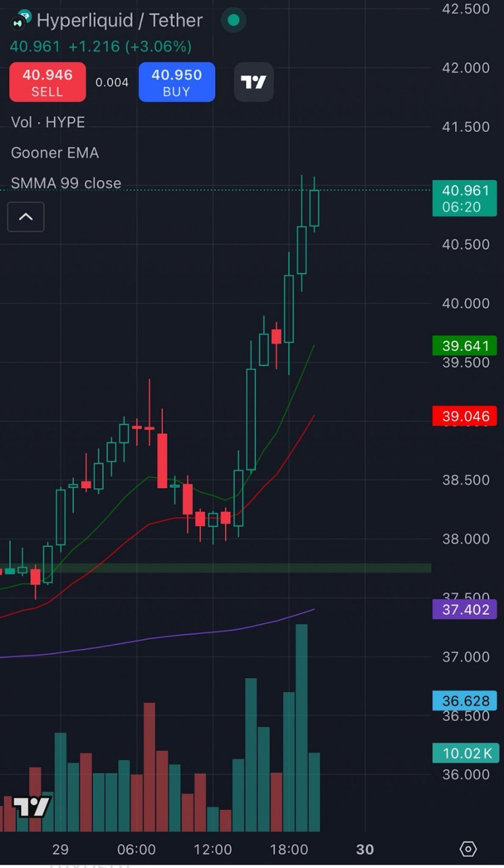Click the 38.500 price scale label

(x=466, y=480)
